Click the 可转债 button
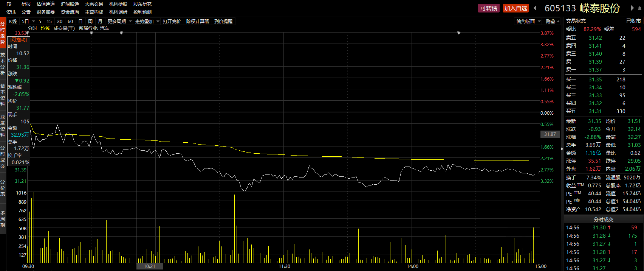 point(489,8)
